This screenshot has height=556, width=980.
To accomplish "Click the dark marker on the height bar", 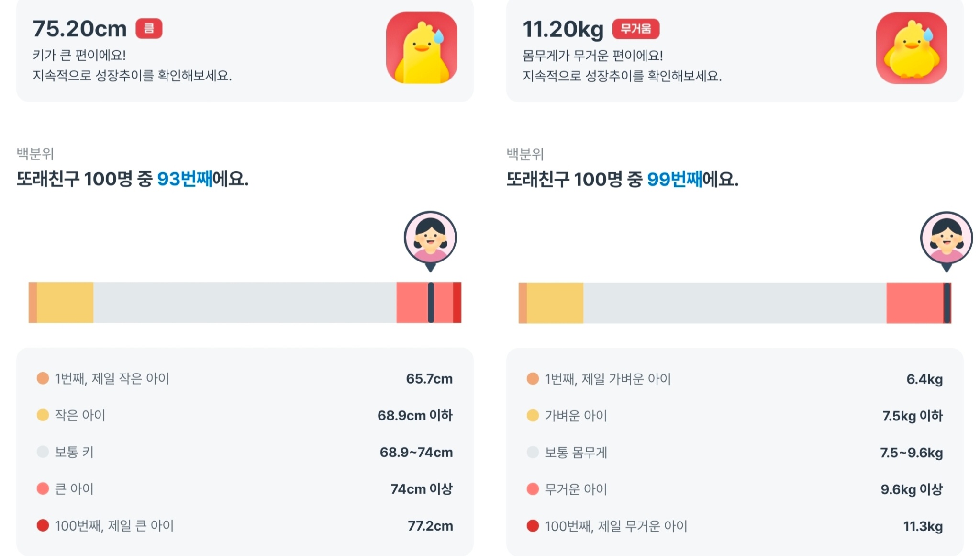I will pos(431,302).
